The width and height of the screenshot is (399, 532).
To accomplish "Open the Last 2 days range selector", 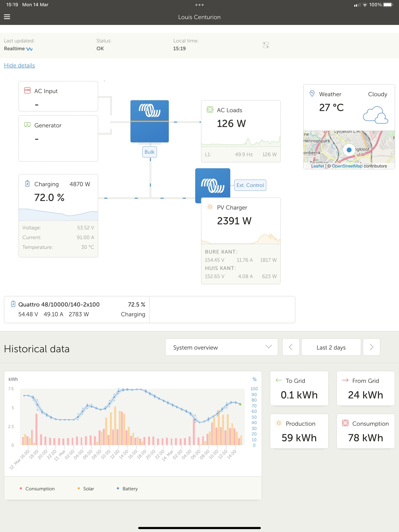I will pos(331,347).
